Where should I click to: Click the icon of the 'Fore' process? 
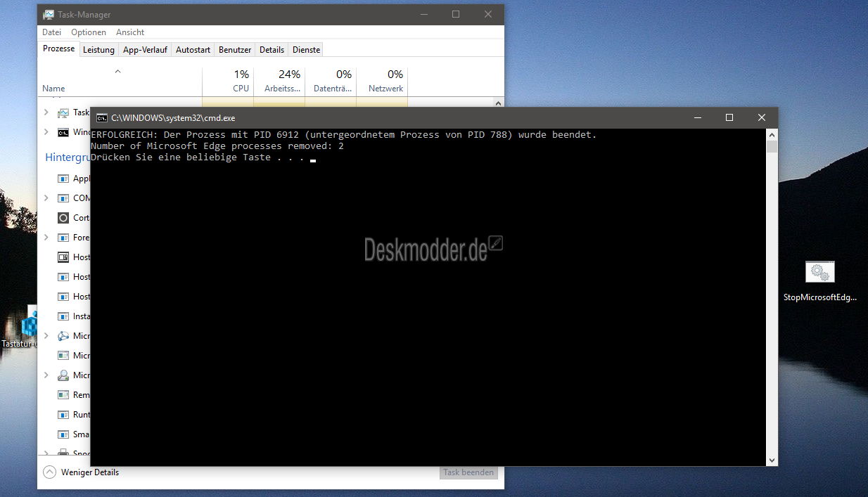coord(63,238)
